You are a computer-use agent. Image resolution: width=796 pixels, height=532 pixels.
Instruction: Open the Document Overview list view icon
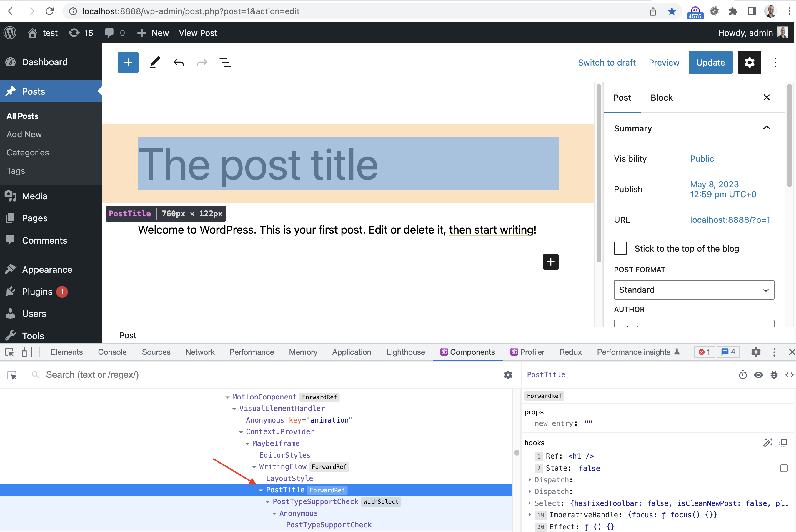pyautogui.click(x=225, y=62)
